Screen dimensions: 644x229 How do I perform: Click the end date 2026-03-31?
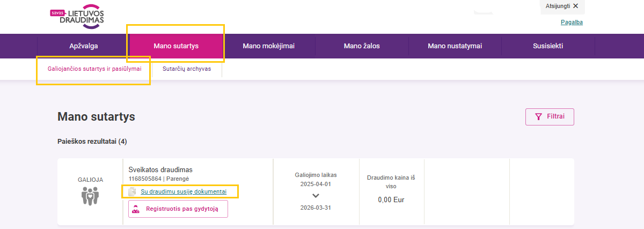pos(316,208)
